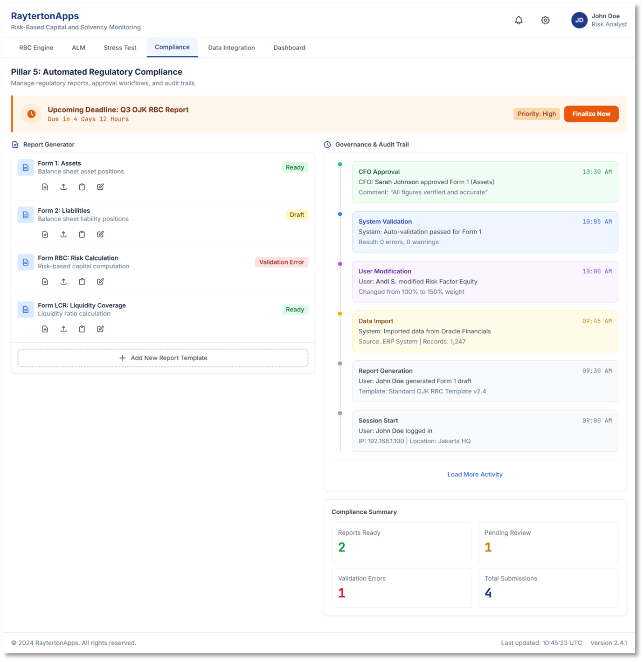The image size is (644, 662).
Task: Edit the Form LCR: Liquidity Coverage report
Action: (100, 329)
